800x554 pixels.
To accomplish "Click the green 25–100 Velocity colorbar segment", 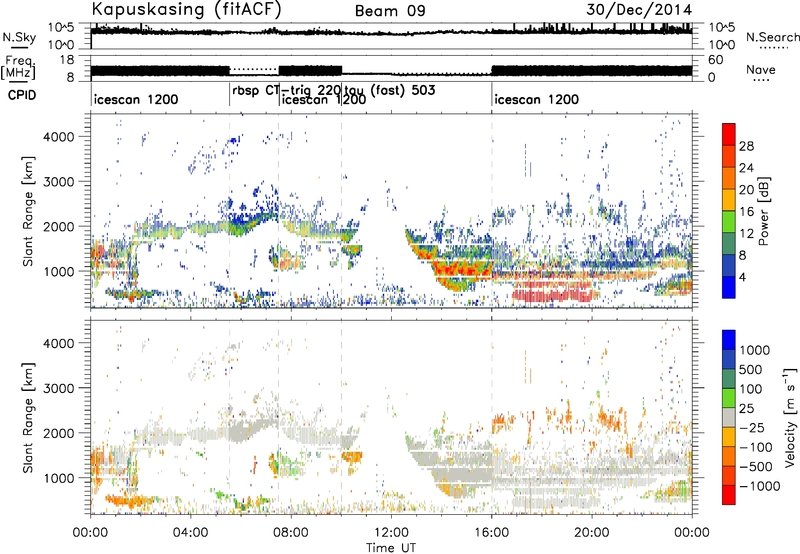I will pyautogui.click(x=729, y=397).
